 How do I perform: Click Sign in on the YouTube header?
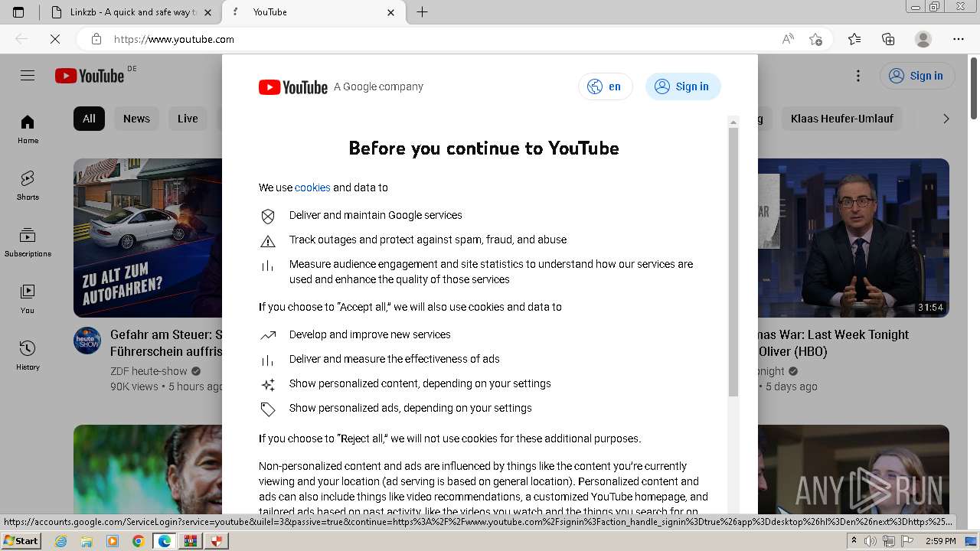pos(916,76)
